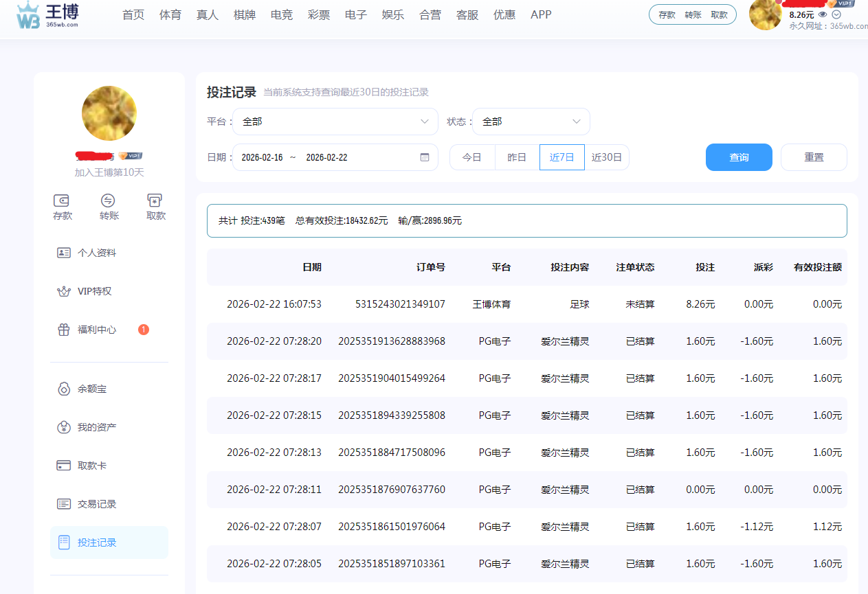Select the 今日 date range option
Screen dimensions: 868x594
click(x=472, y=157)
